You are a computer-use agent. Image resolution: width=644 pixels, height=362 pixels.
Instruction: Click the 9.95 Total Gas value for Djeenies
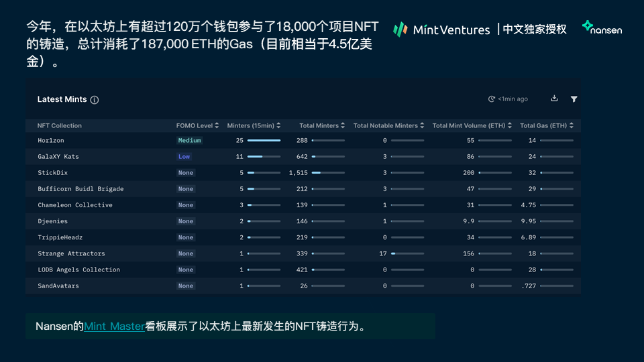(529, 221)
